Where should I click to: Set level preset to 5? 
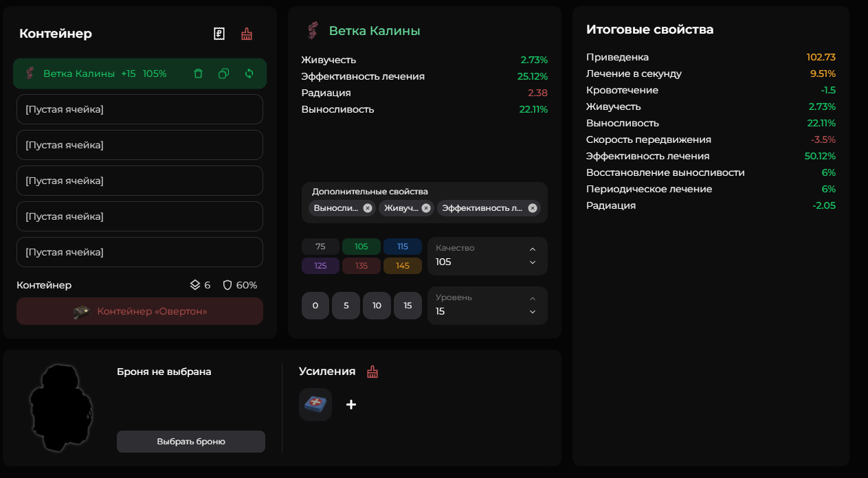click(x=346, y=306)
